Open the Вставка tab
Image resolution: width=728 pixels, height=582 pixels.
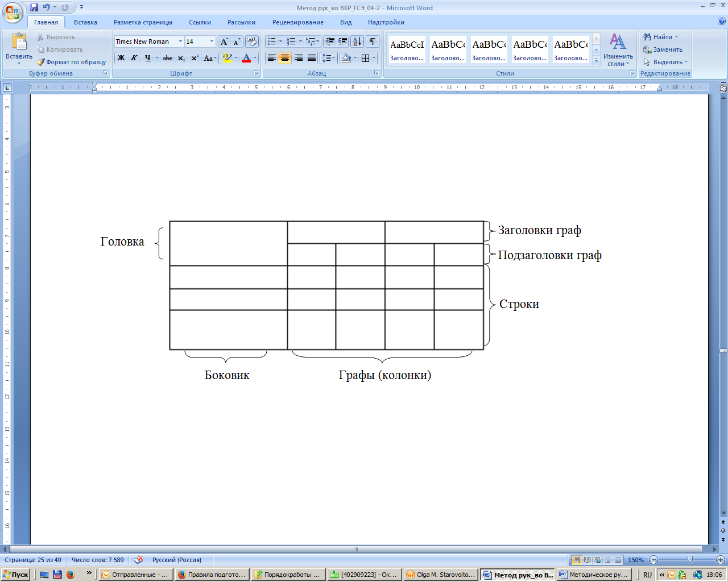pos(85,22)
